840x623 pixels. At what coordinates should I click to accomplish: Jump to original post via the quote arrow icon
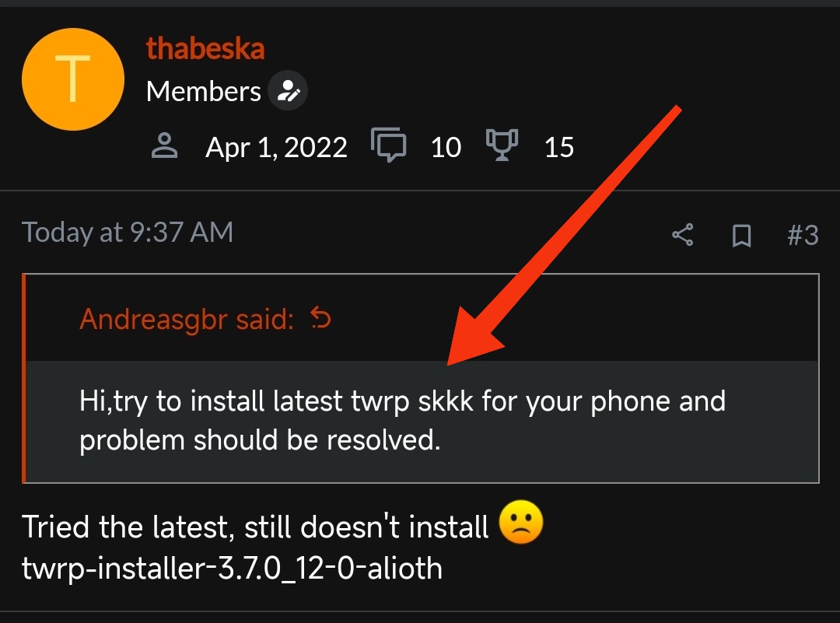point(321,317)
